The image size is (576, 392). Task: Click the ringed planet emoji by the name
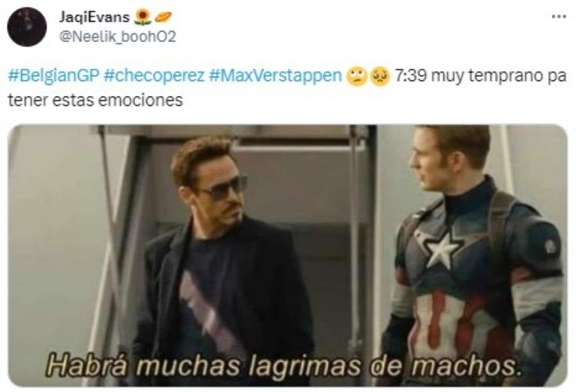click(x=163, y=17)
